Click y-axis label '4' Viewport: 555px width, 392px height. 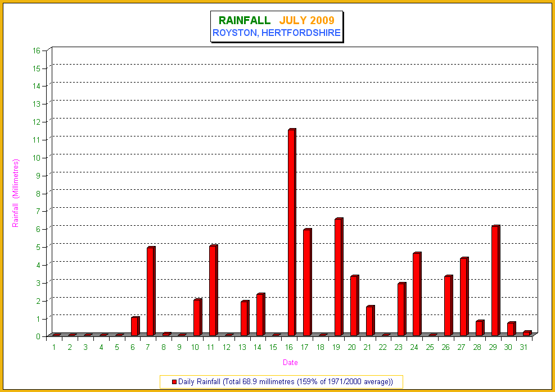tap(39, 265)
